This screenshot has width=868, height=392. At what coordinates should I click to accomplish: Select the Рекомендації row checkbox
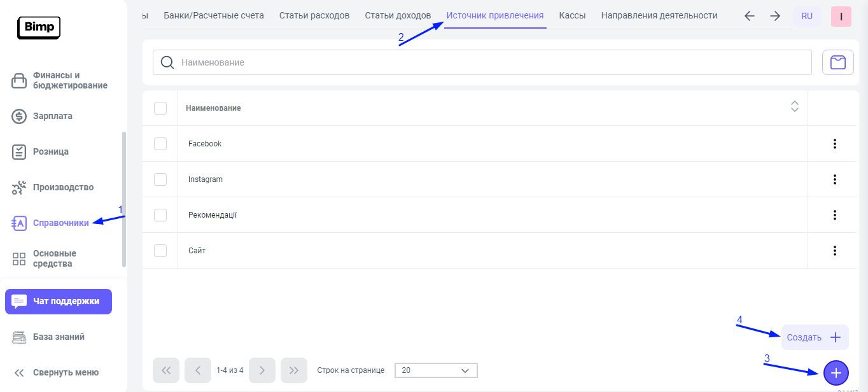(x=160, y=215)
